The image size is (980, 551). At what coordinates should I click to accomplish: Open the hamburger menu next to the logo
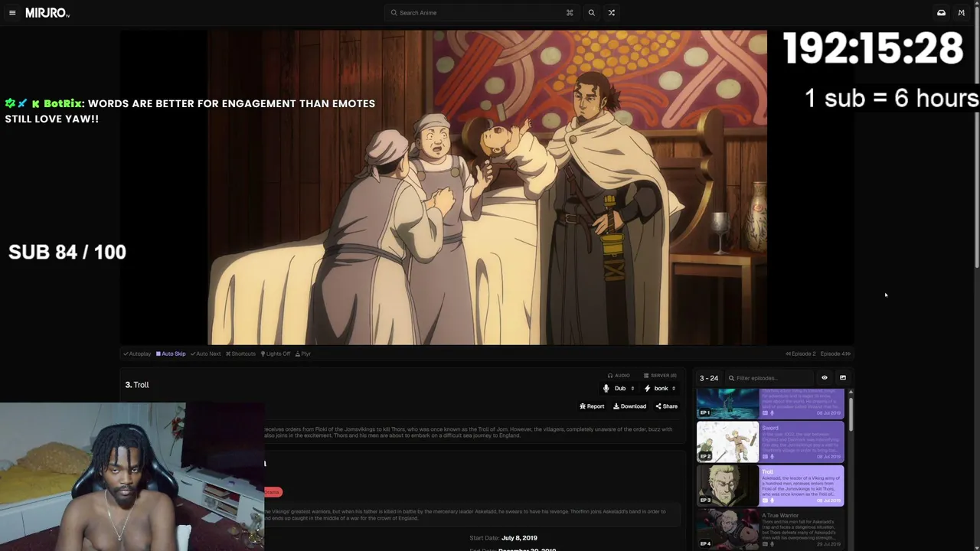click(12, 13)
